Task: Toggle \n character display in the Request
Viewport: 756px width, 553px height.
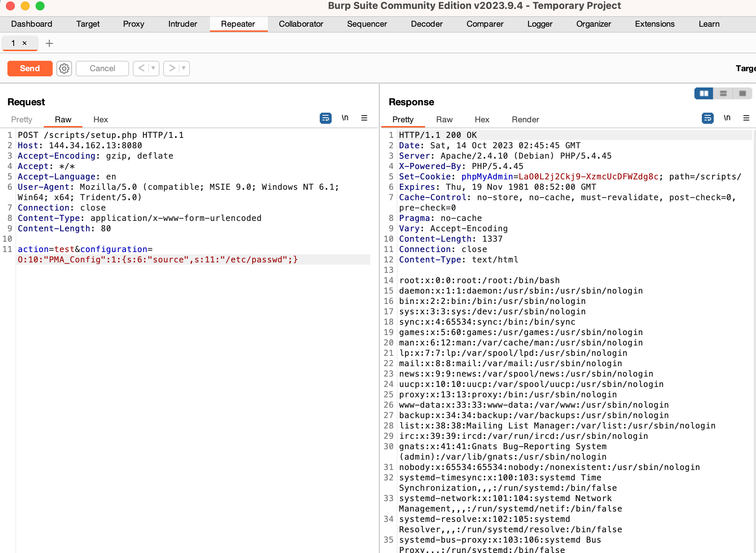Action: (345, 117)
